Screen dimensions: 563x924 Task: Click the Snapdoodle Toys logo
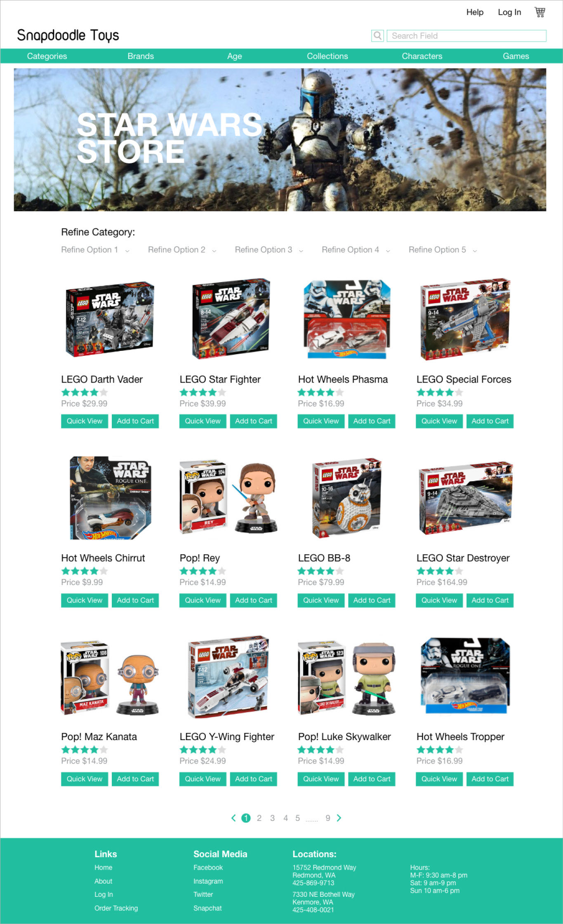68,35
